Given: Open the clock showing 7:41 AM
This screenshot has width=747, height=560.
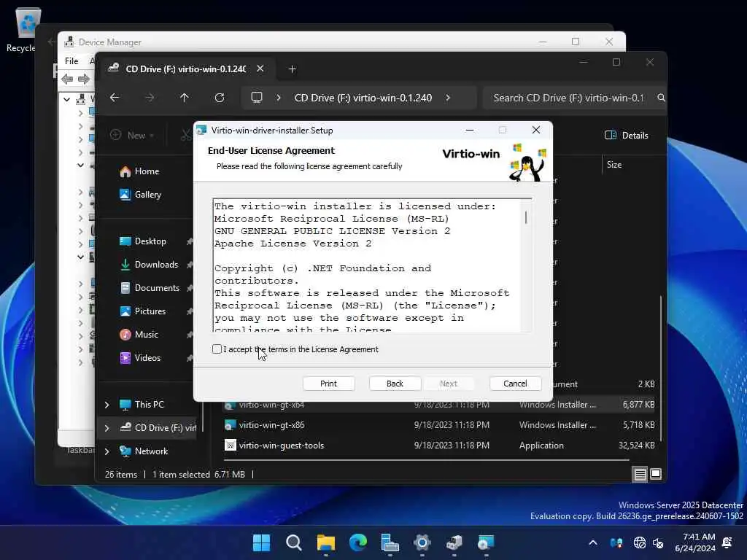Looking at the screenshot, I should 695,542.
